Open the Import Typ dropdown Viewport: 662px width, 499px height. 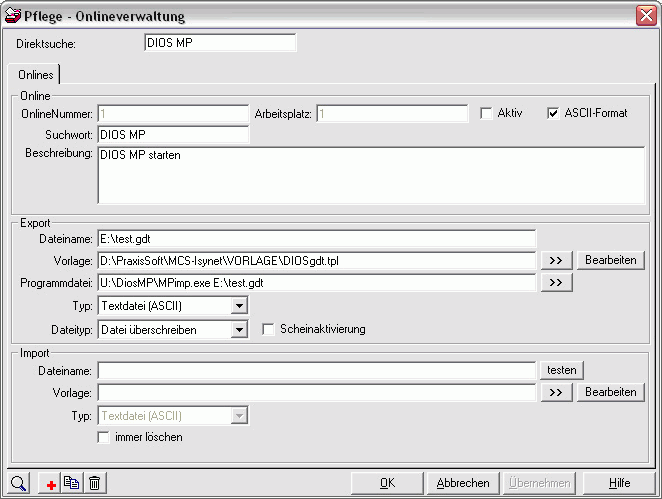click(239, 416)
